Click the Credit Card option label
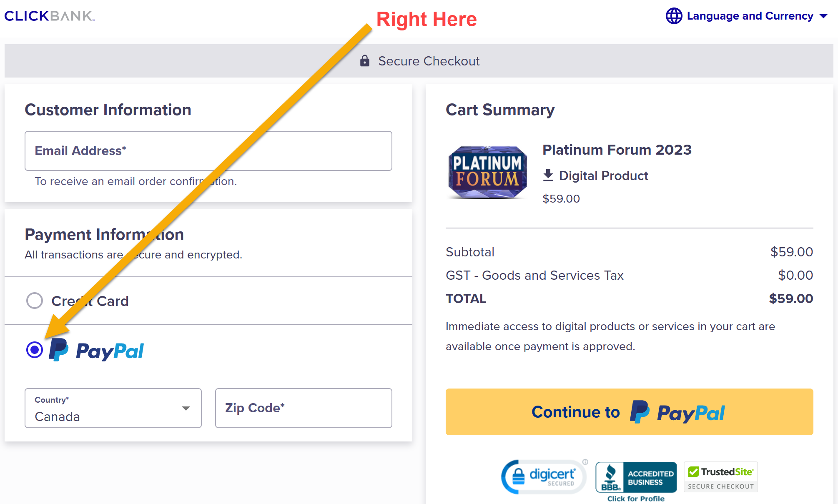This screenshot has height=504, width=838. point(90,301)
